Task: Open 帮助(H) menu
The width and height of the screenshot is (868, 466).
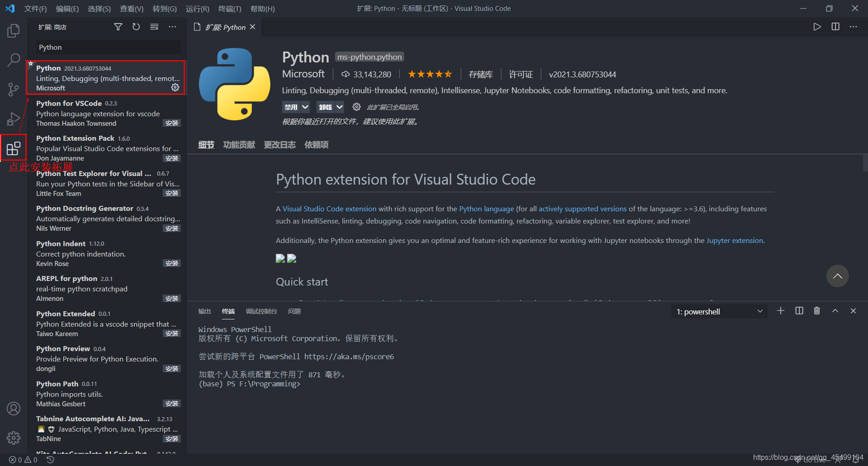Action: 263,9
